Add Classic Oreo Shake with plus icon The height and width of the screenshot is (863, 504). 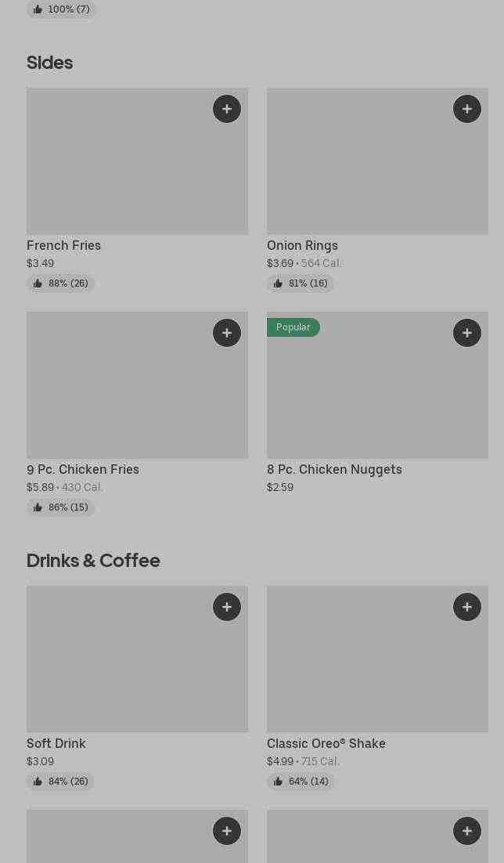tap(467, 607)
